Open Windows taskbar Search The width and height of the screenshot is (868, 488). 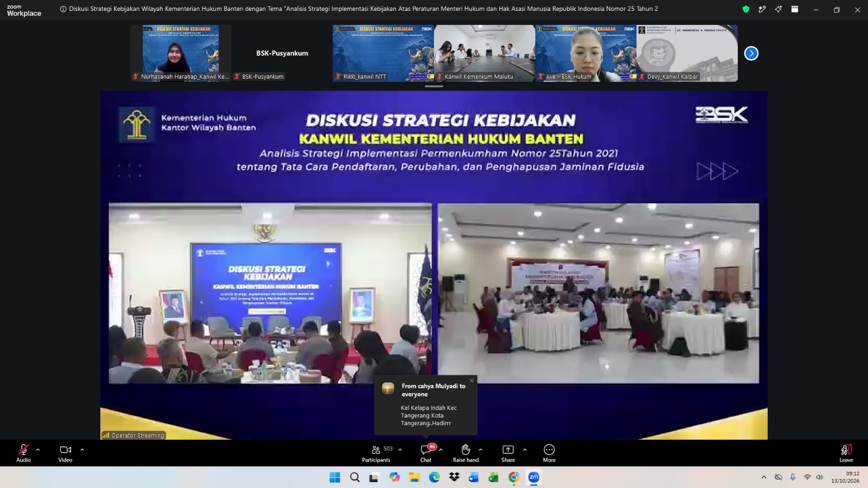pos(355,477)
